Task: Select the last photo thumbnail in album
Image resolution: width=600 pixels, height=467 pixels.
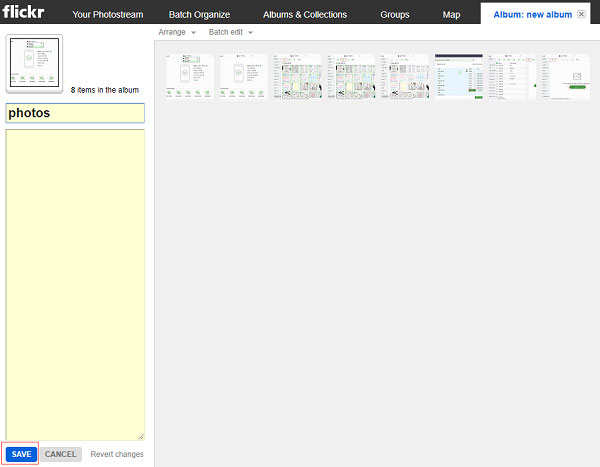Action: click(x=566, y=77)
